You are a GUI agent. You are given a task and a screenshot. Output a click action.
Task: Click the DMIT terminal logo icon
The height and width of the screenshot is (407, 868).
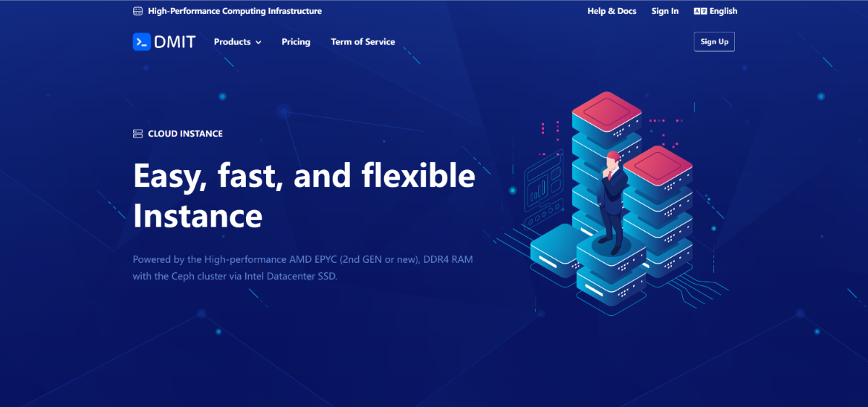141,41
